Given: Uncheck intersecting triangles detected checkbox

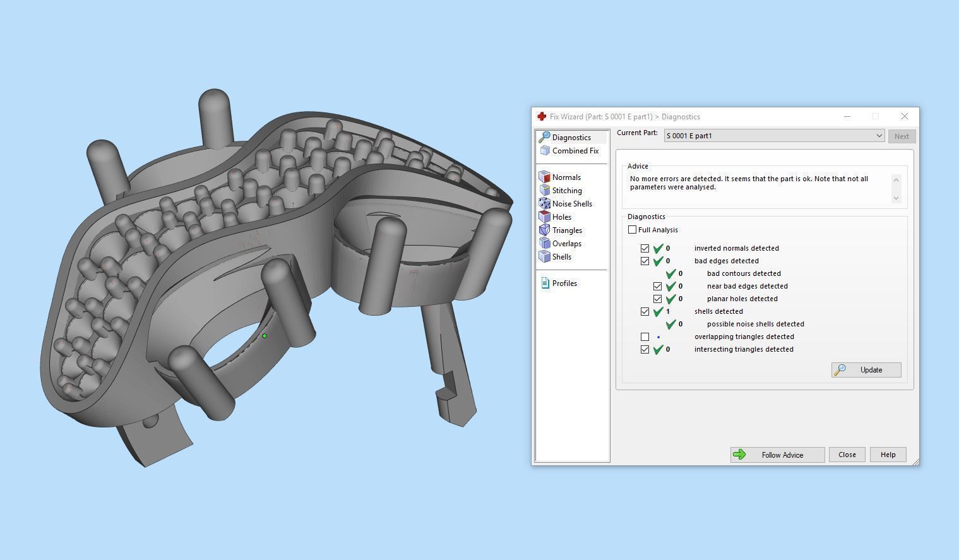Looking at the screenshot, I should (x=645, y=349).
